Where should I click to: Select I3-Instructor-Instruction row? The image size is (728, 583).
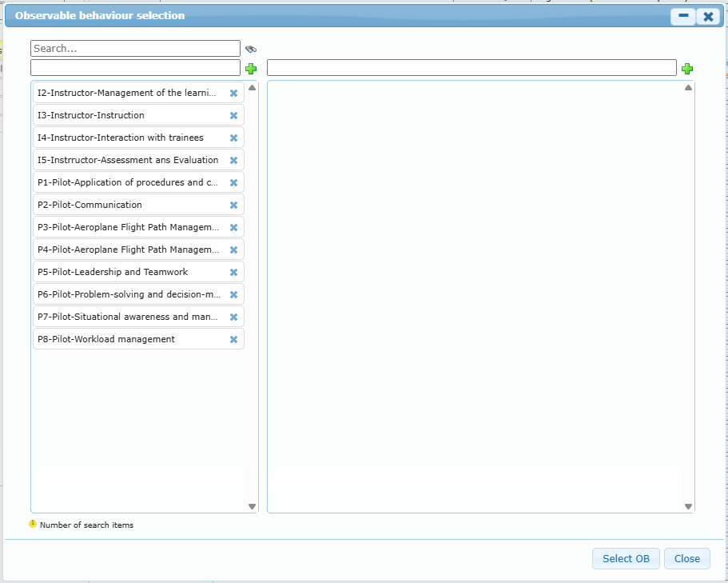(138, 115)
